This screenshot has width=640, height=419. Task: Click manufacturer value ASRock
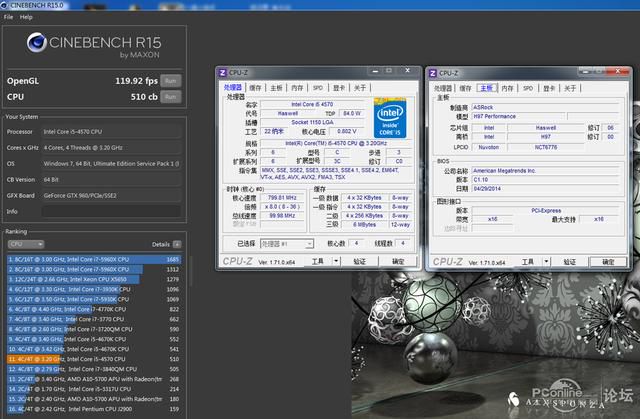pyautogui.click(x=545, y=107)
